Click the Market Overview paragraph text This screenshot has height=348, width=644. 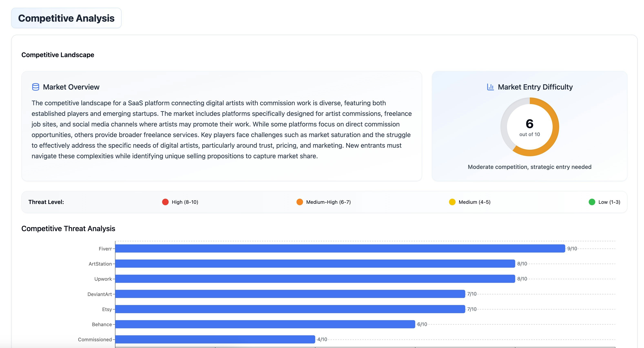coord(221,130)
